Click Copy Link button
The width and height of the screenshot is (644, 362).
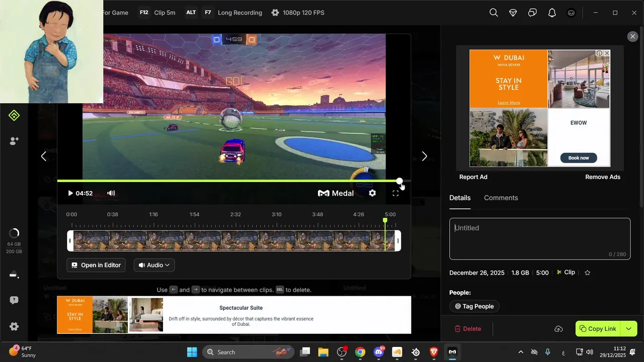598,329
